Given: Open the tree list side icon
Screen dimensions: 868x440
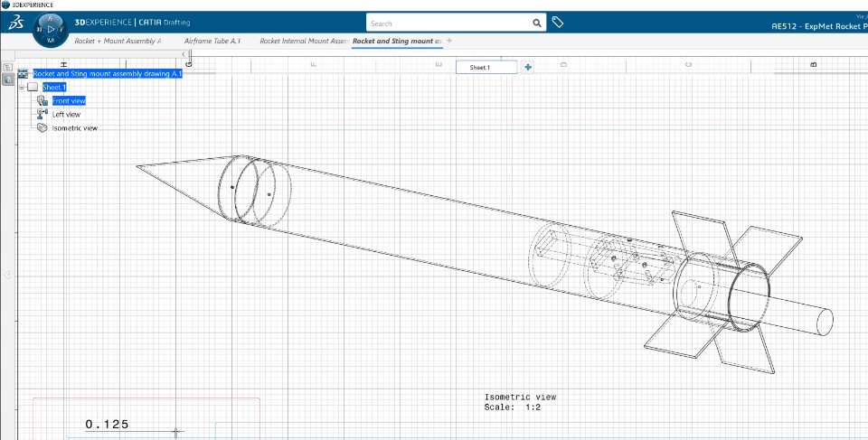Looking at the screenshot, I should (x=8, y=67).
